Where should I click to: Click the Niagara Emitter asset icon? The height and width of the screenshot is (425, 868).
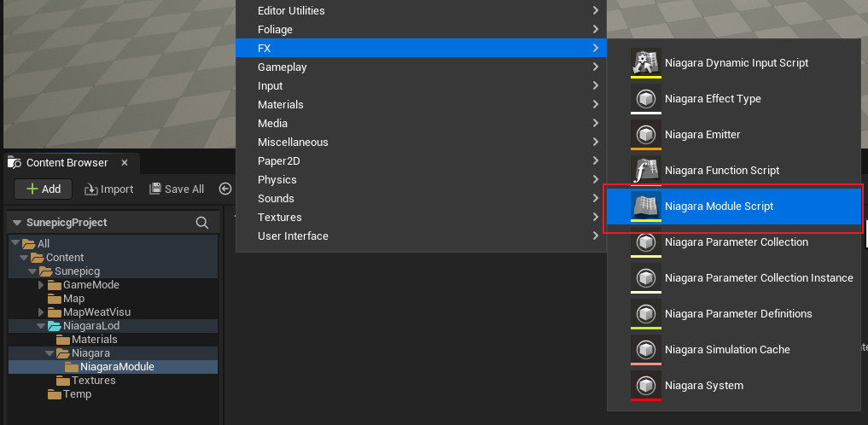click(x=646, y=134)
